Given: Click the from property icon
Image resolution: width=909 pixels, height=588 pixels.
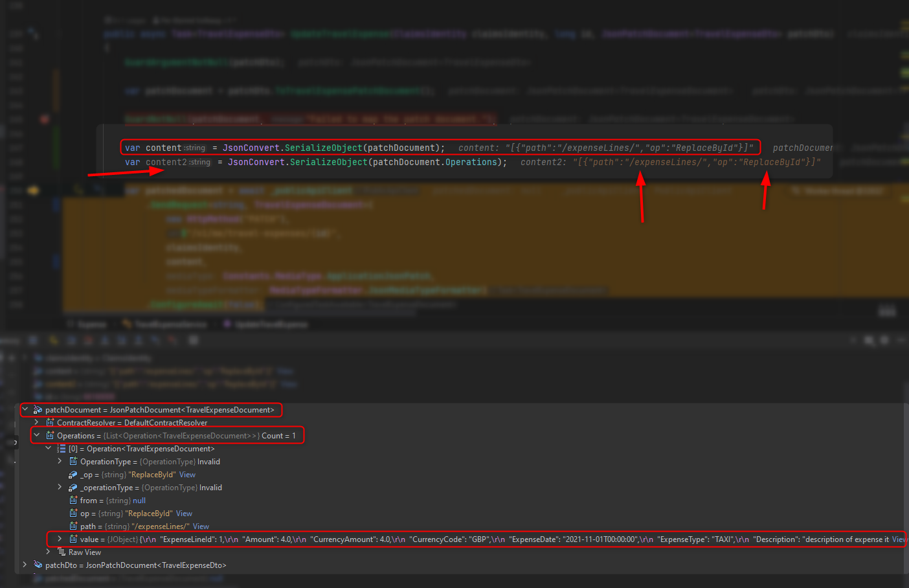Looking at the screenshot, I should [73, 500].
